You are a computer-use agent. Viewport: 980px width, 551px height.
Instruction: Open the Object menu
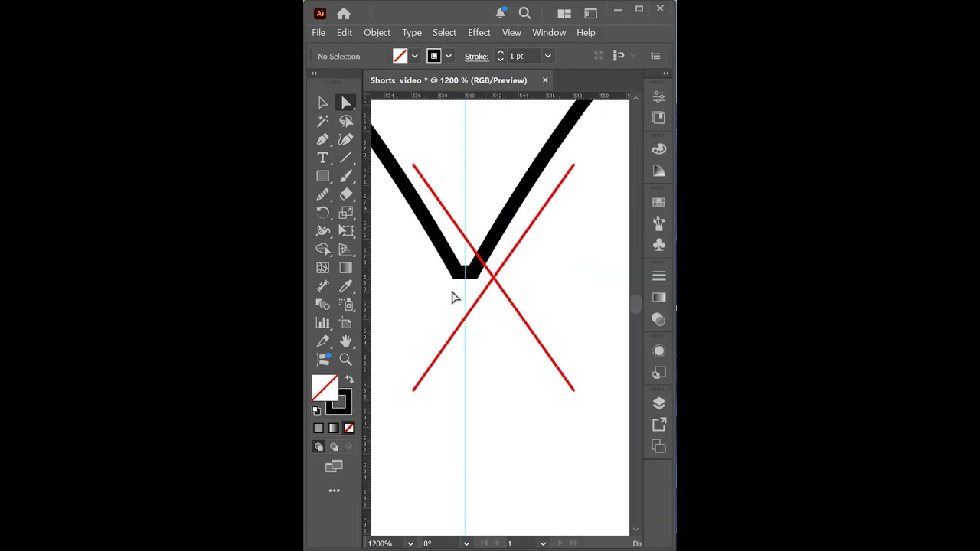point(377,33)
